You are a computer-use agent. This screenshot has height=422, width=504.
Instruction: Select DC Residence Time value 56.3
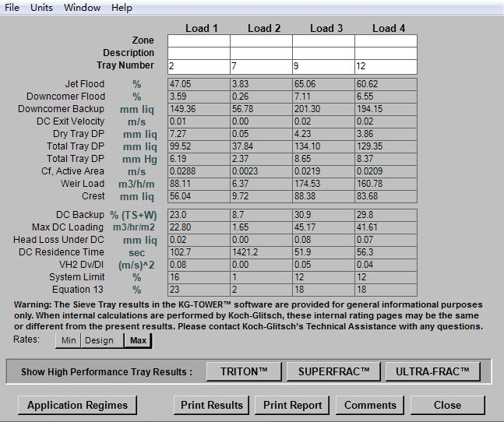point(386,252)
